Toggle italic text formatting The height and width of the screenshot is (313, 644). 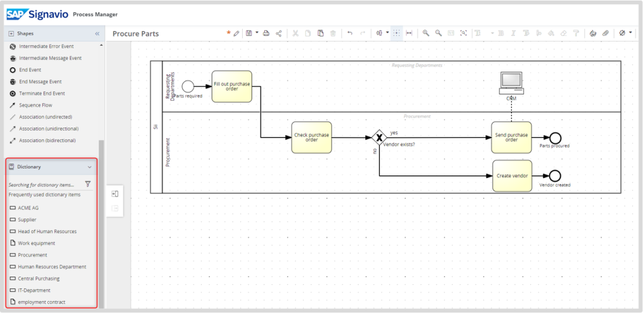(x=514, y=33)
